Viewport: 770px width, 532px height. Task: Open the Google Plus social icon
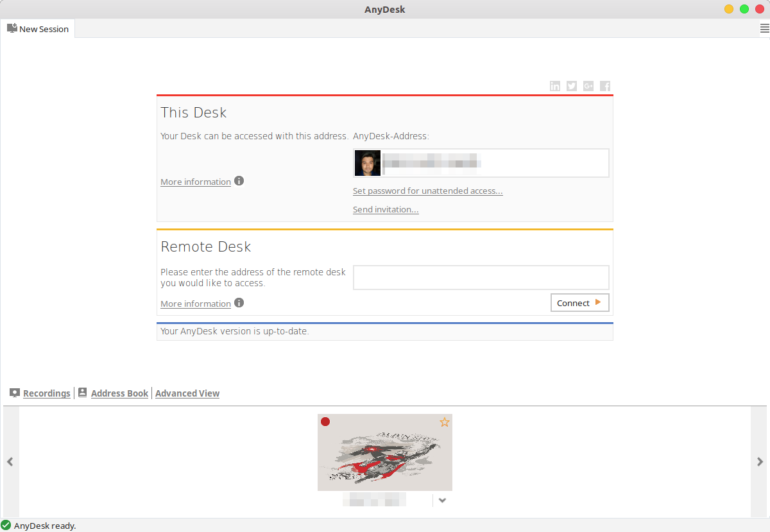point(588,86)
